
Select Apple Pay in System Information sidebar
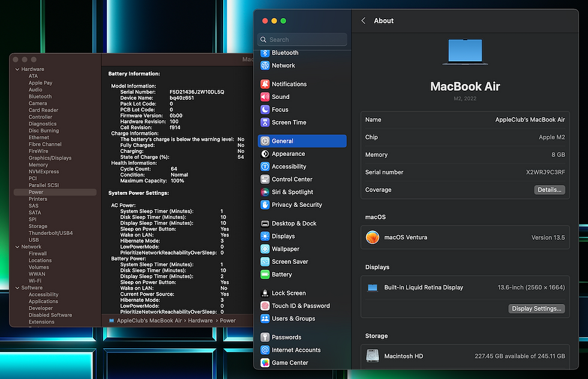41,83
